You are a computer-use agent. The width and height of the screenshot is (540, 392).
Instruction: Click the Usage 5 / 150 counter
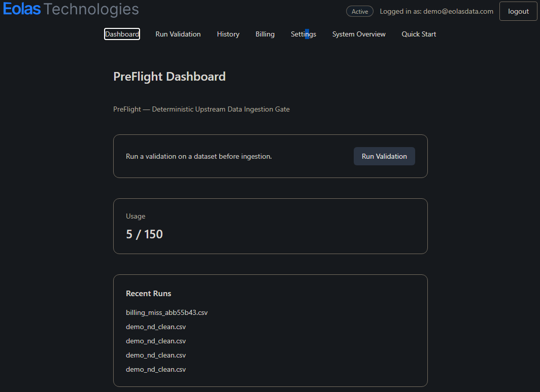pyautogui.click(x=144, y=234)
